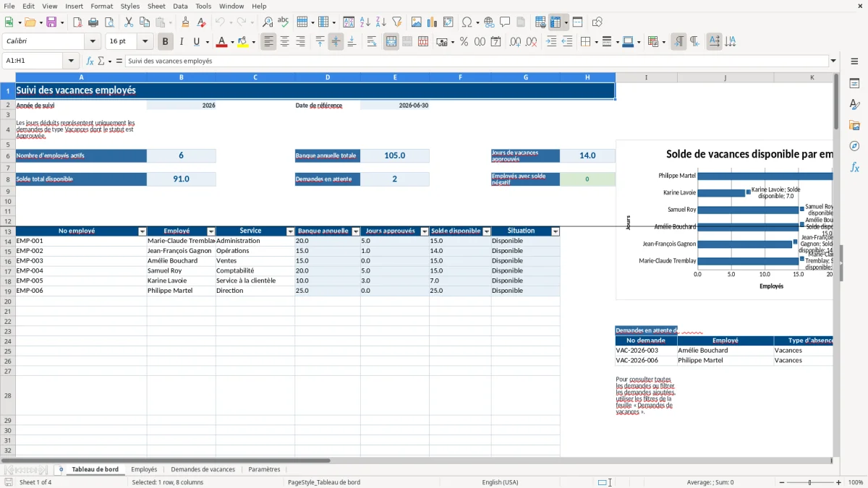Open the Sheet menu
The image size is (868, 488).
[x=156, y=6]
